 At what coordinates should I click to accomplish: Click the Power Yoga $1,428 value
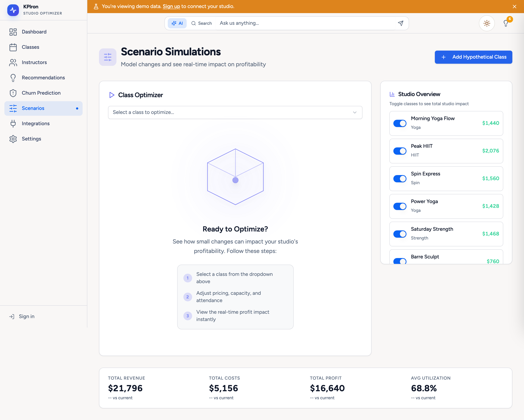click(491, 206)
